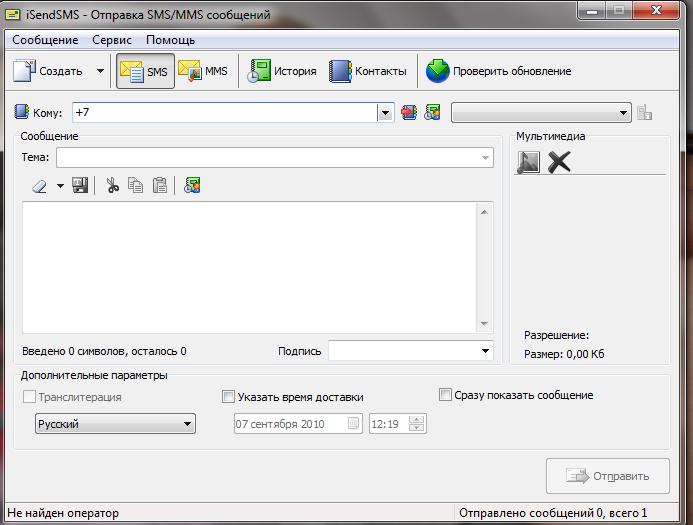Image resolution: width=693 pixels, height=525 pixels.
Task: Click status text Отправлено сообщений 0, всего 1
Action: click(553, 513)
